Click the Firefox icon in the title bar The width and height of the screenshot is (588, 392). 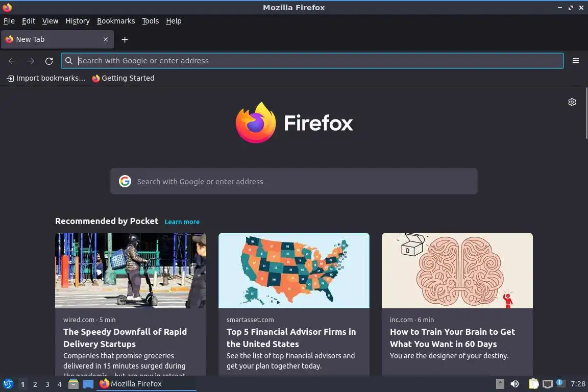point(7,8)
